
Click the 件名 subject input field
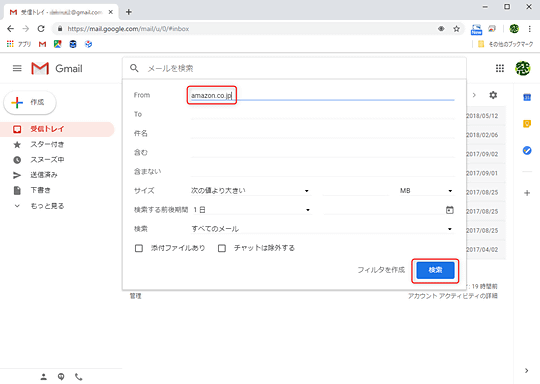[322, 133]
